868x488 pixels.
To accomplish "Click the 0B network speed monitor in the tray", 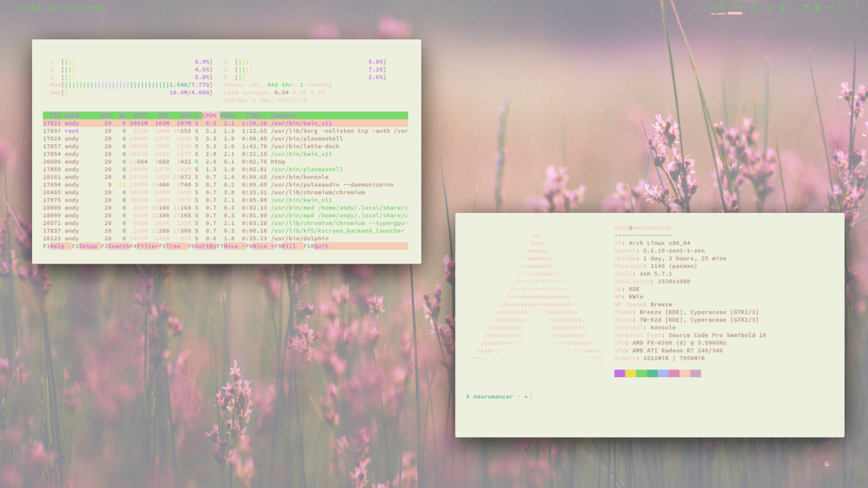I will (x=754, y=7).
